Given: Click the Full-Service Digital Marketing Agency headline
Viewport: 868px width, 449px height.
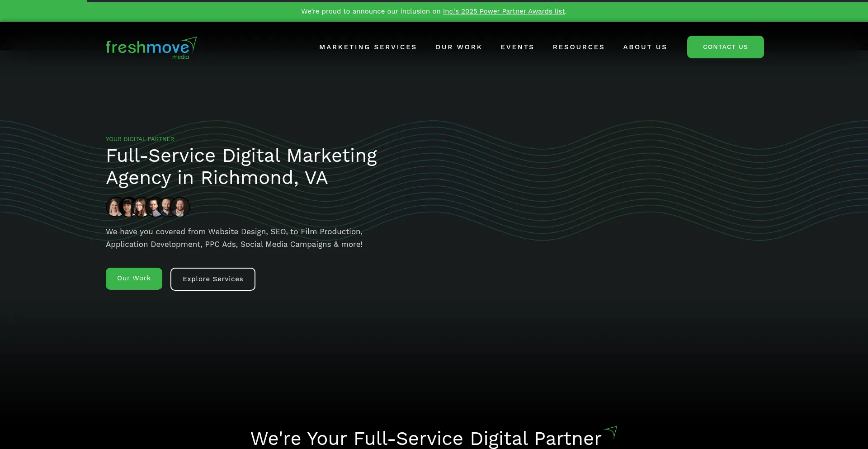Looking at the screenshot, I should 241,166.
